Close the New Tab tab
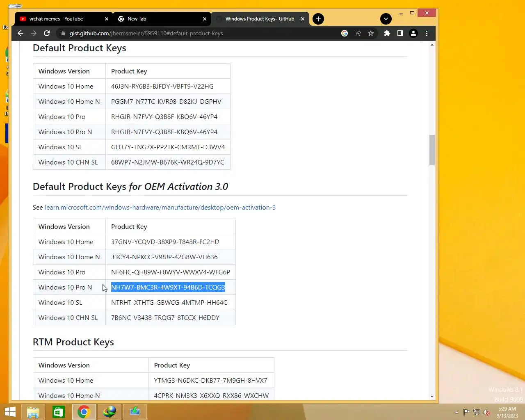 pyautogui.click(x=205, y=19)
